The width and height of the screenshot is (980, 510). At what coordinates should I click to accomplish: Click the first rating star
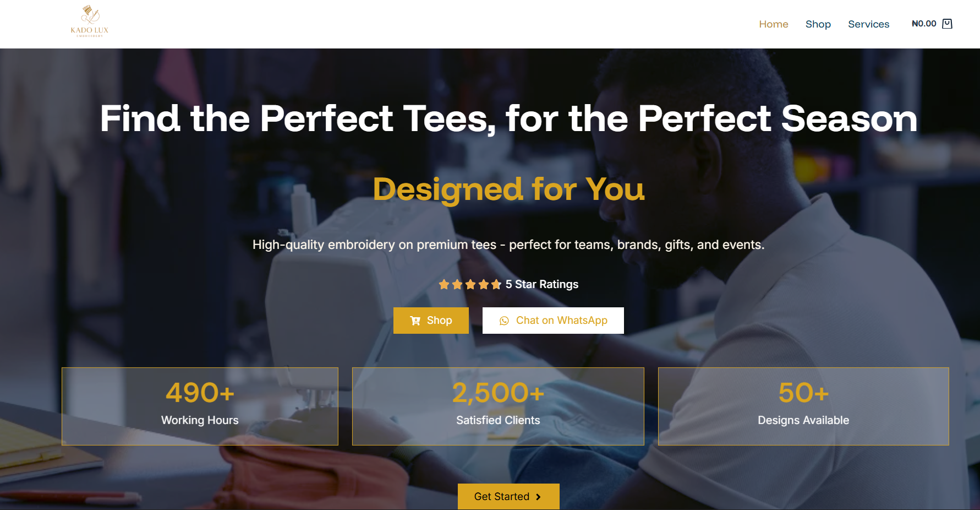tap(444, 284)
